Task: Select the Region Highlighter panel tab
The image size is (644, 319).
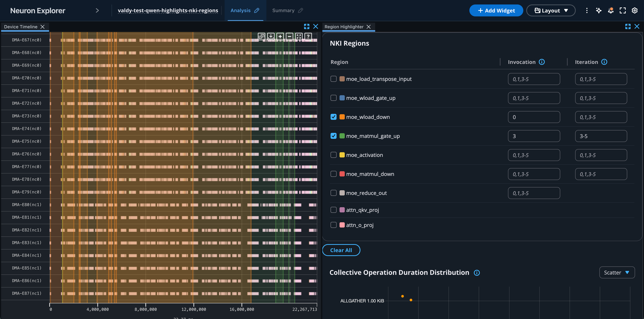Action: 344,27
